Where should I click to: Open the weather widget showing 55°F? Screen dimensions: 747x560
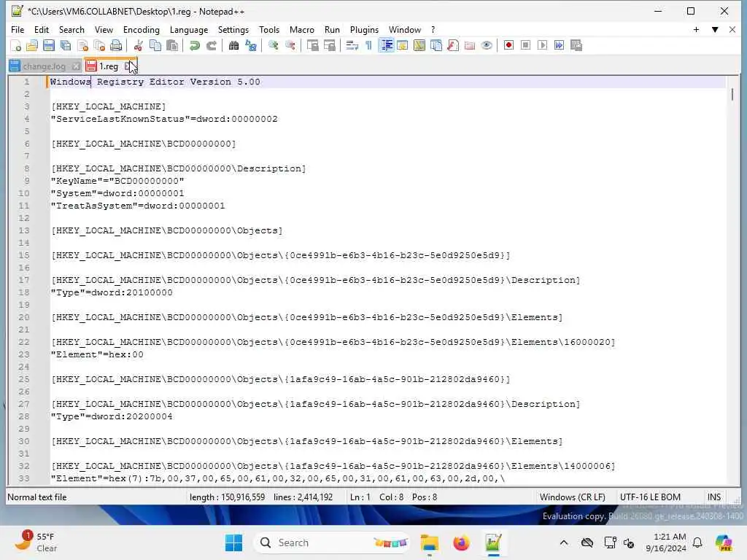tap(35, 542)
